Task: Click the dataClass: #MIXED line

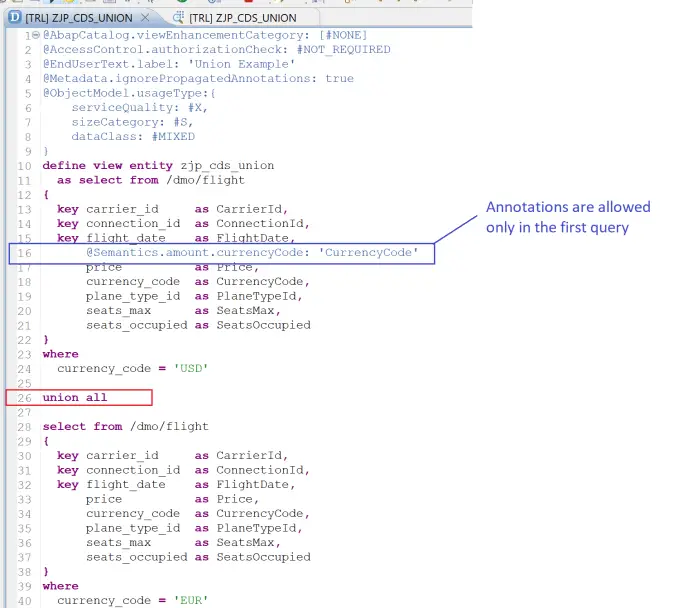Action: tap(133, 137)
